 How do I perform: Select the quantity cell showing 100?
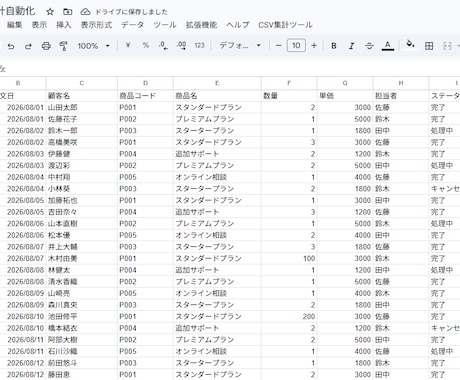pyautogui.click(x=289, y=258)
